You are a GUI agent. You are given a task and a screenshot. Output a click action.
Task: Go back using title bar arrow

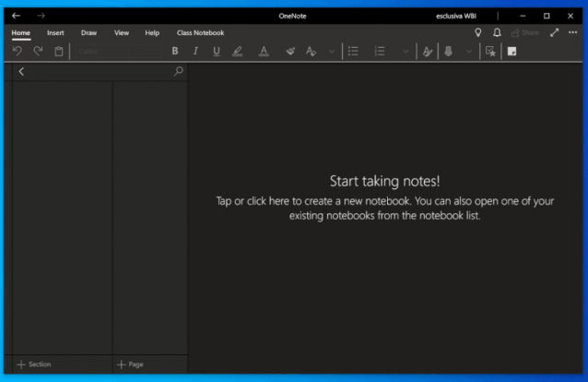tap(16, 16)
